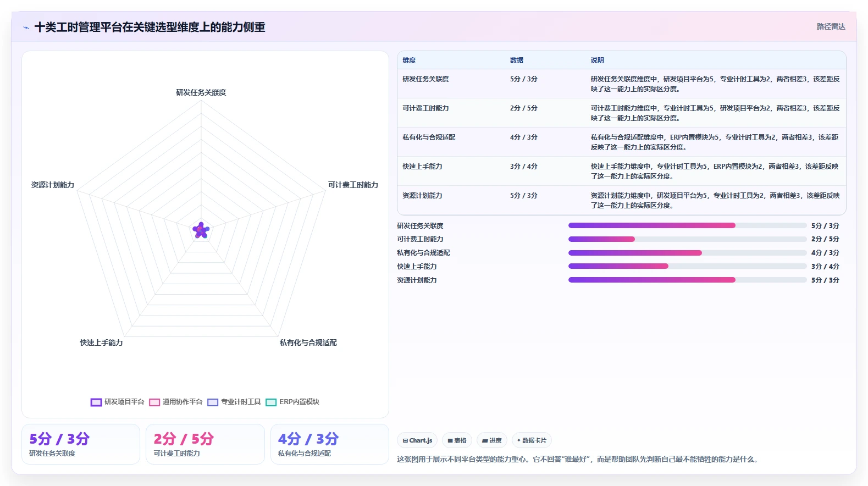Toggle the 专业计时工具 legend label

[241, 402]
